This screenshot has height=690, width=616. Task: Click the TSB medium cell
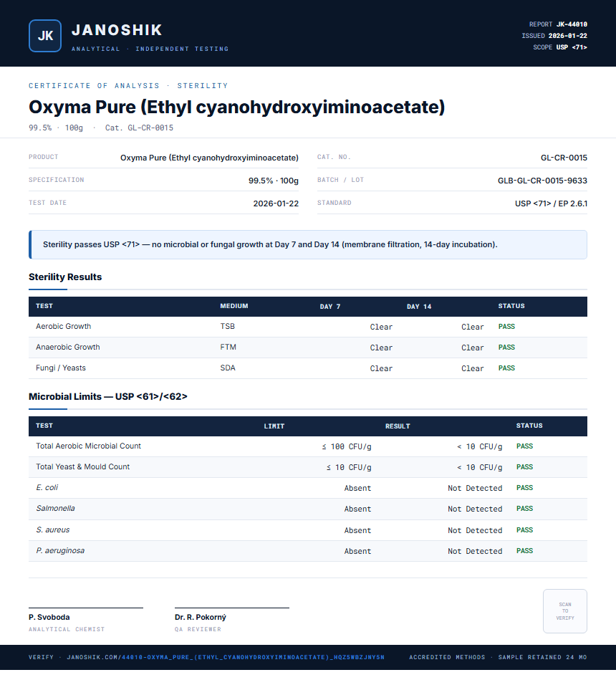click(x=228, y=326)
